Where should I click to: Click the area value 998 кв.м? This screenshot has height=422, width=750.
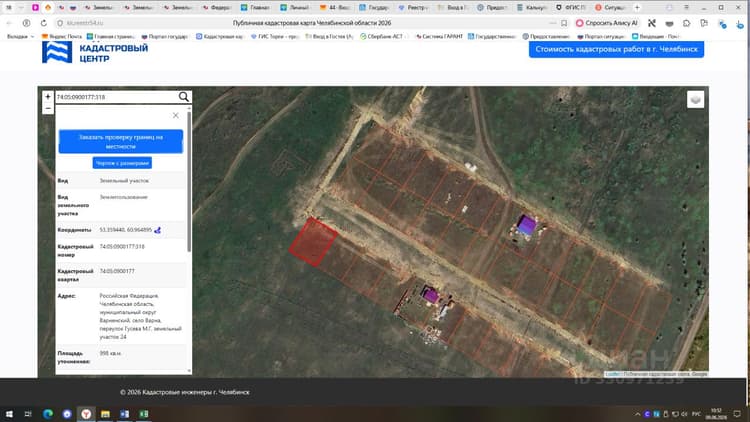tap(110, 354)
